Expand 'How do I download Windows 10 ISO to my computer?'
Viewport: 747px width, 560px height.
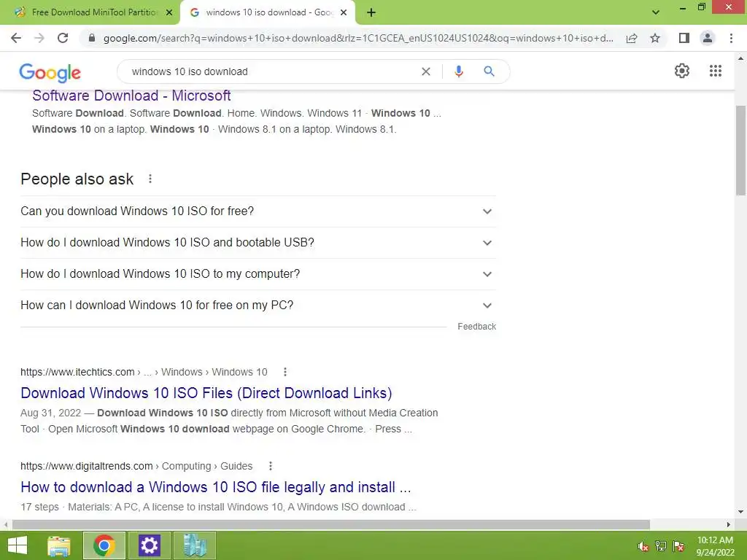point(258,274)
